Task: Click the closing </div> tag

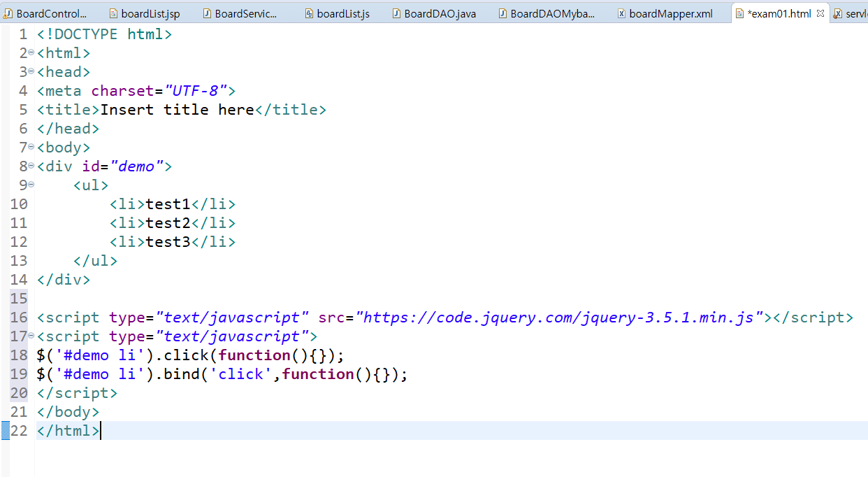Action: point(64,280)
